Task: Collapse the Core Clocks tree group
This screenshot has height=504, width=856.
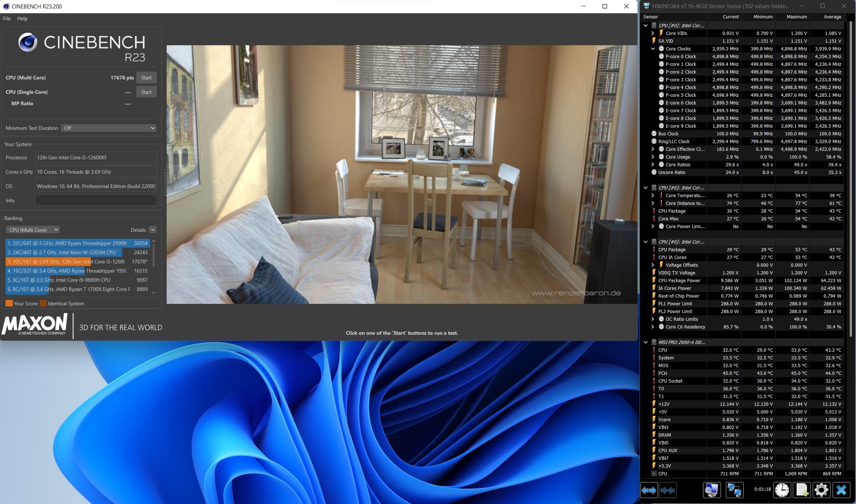Action: [x=653, y=49]
